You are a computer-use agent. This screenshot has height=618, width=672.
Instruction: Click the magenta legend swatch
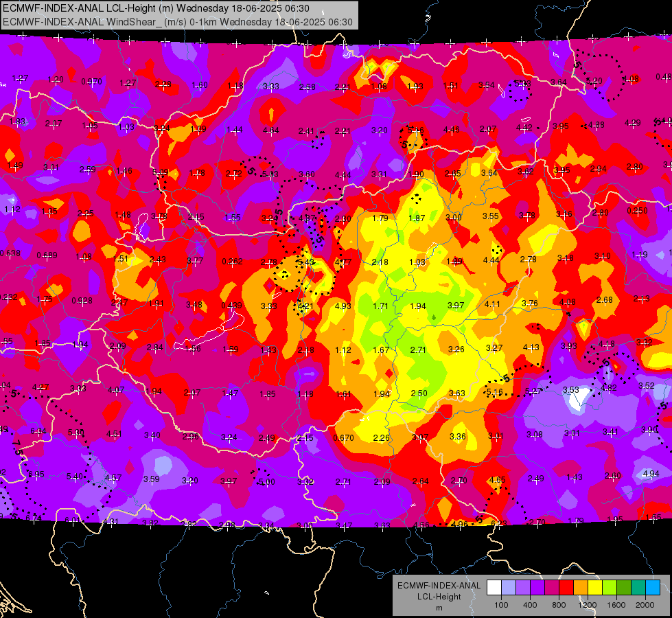(552, 588)
